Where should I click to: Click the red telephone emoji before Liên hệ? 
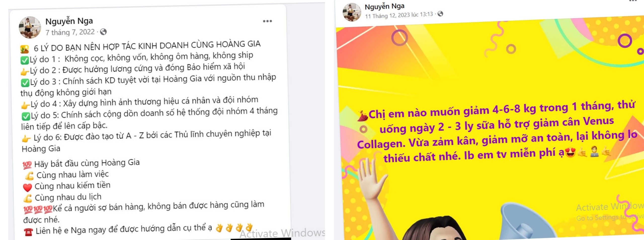(28, 232)
